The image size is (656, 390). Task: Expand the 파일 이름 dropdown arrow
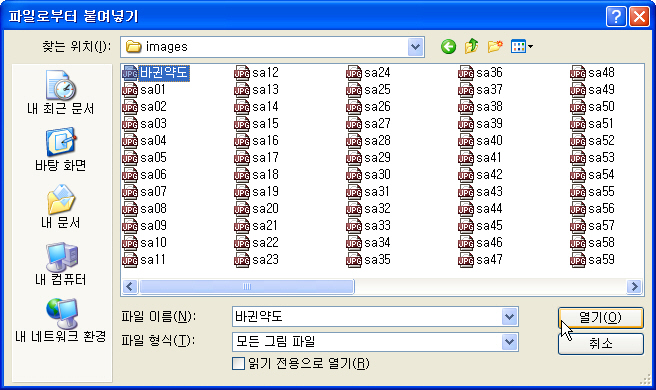pos(510,317)
